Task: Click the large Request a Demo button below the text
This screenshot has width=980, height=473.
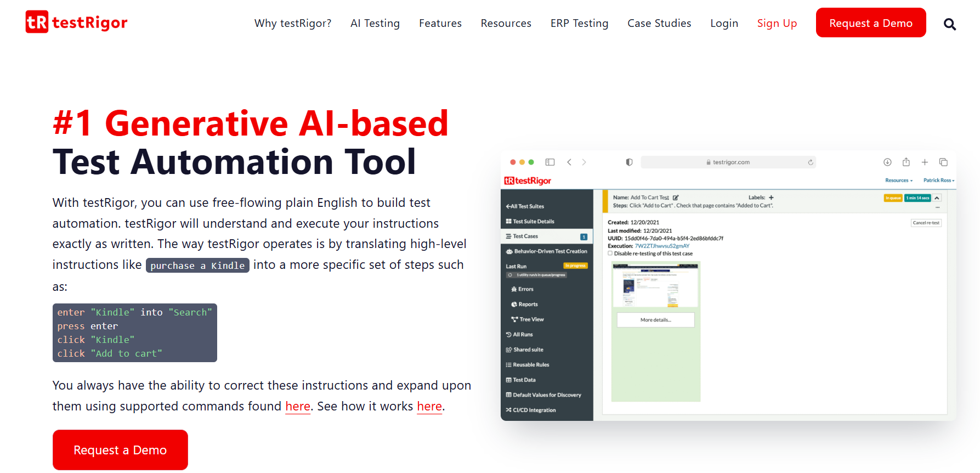Action: [x=120, y=450]
